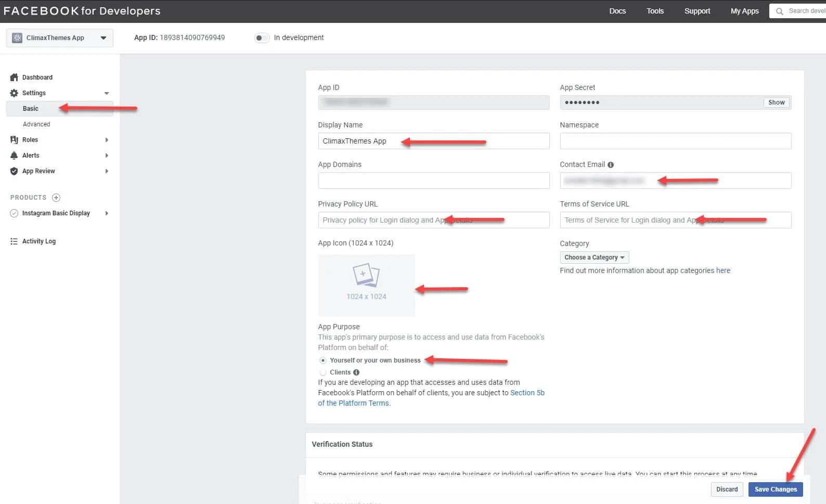The height and width of the screenshot is (504, 826).
Task: Add a product with the plus icon
Action: pyautogui.click(x=56, y=198)
